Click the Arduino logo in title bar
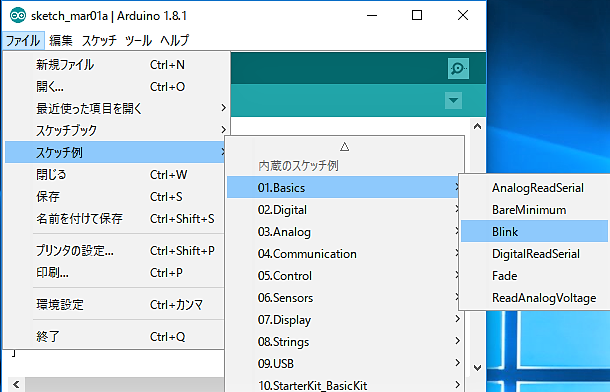Viewport: 610px width, 392px height. pos(18,16)
